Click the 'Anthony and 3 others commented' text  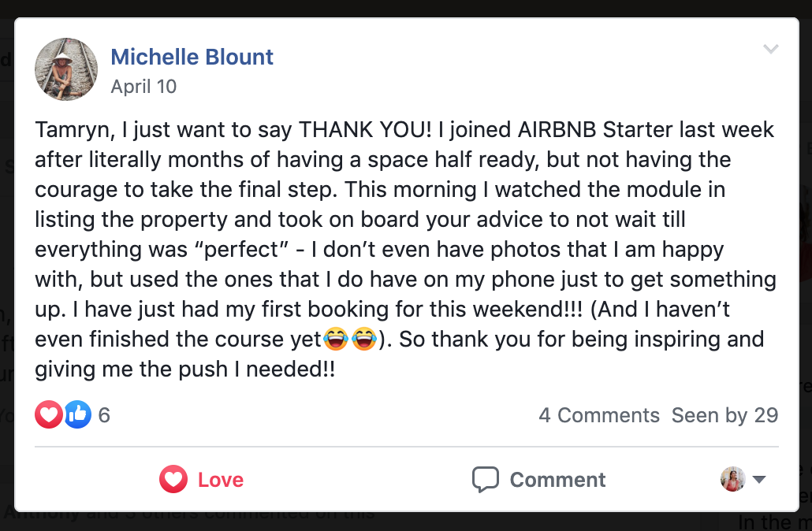click(188, 516)
